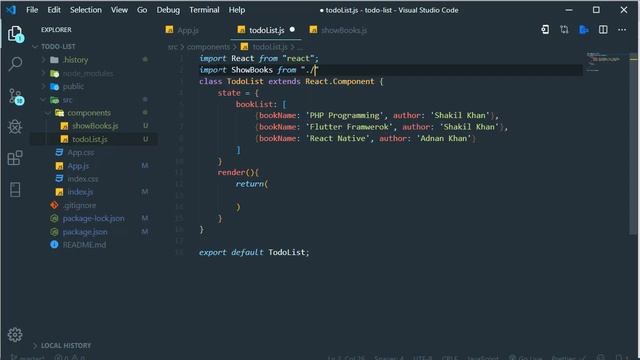The height and width of the screenshot is (360, 640).
Task: Open the Extensions view
Action: click(16, 158)
